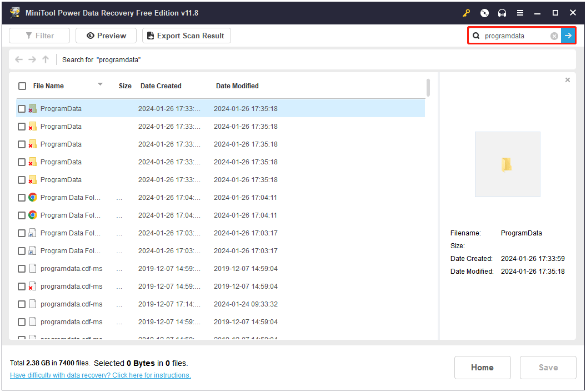Click the blue search arrow button

point(568,36)
